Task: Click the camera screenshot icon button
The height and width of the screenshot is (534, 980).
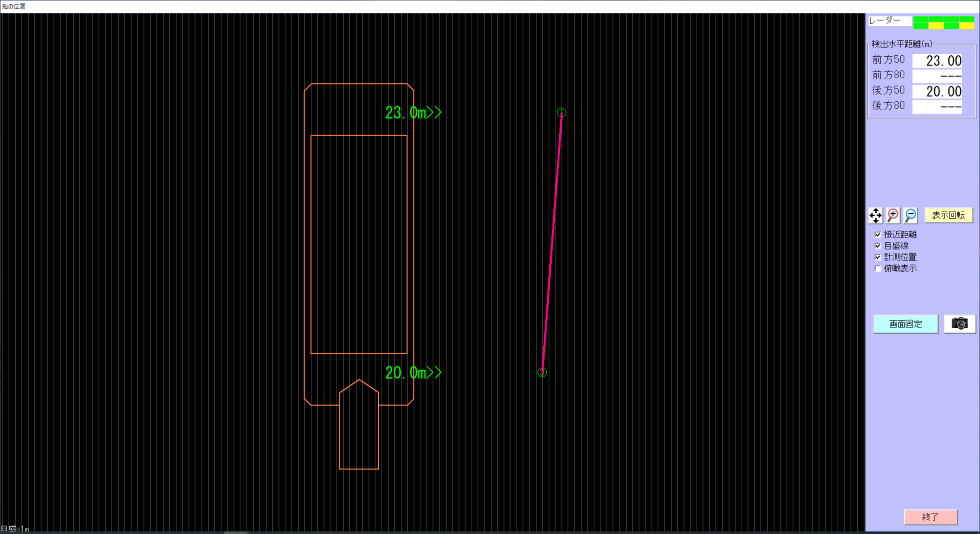Action: pos(959,324)
